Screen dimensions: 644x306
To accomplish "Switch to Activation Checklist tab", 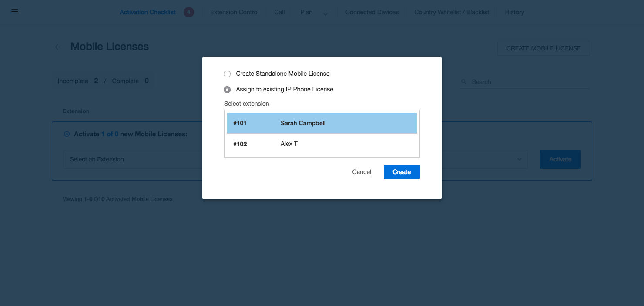I will (x=148, y=12).
